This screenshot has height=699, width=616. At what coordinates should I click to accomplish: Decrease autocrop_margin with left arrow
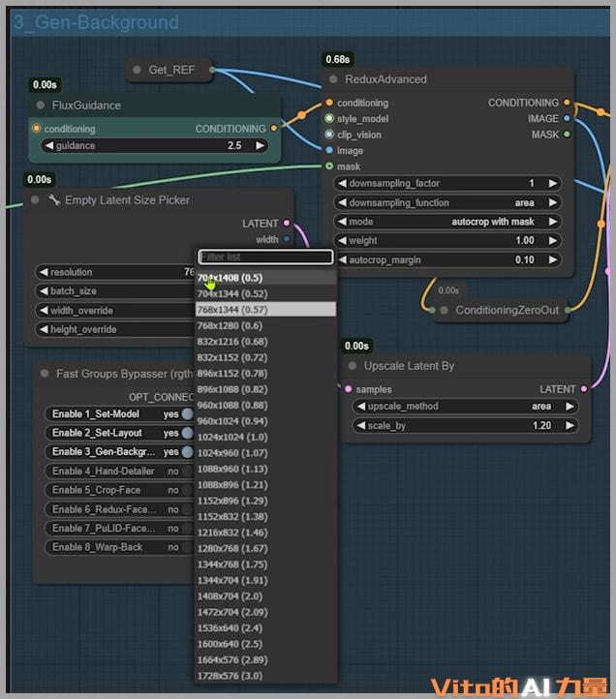(342, 259)
